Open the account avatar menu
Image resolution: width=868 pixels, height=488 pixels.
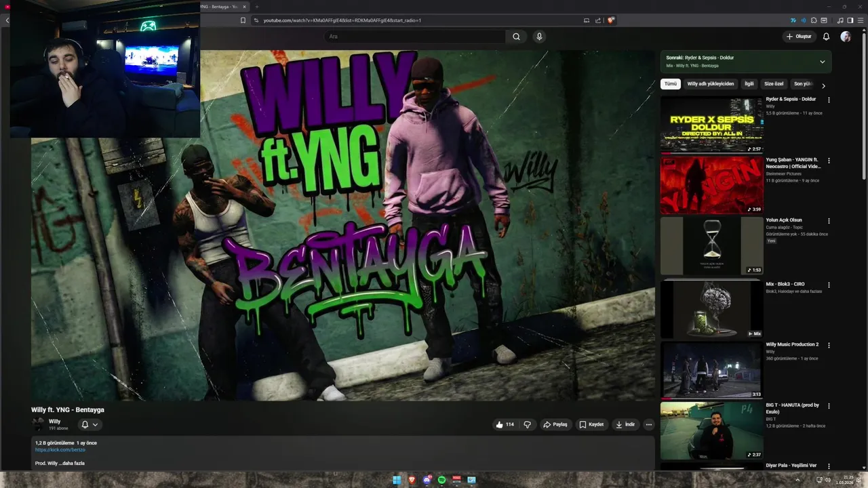pos(845,37)
